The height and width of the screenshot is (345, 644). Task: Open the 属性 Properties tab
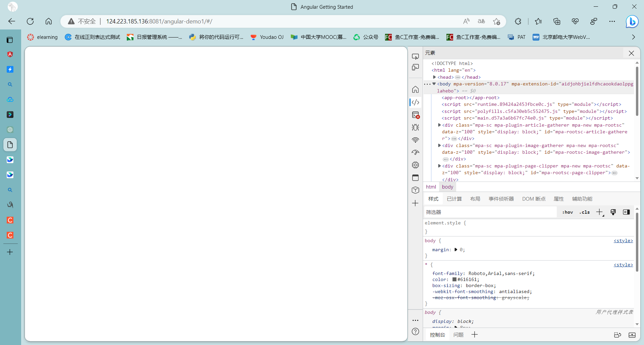tap(558, 199)
